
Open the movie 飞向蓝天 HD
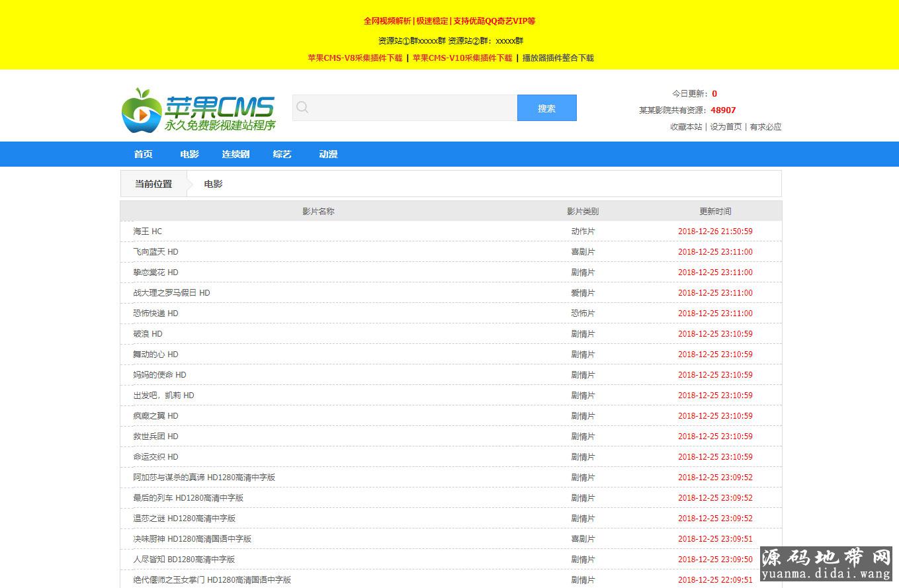pyautogui.click(x=155, y=252)
